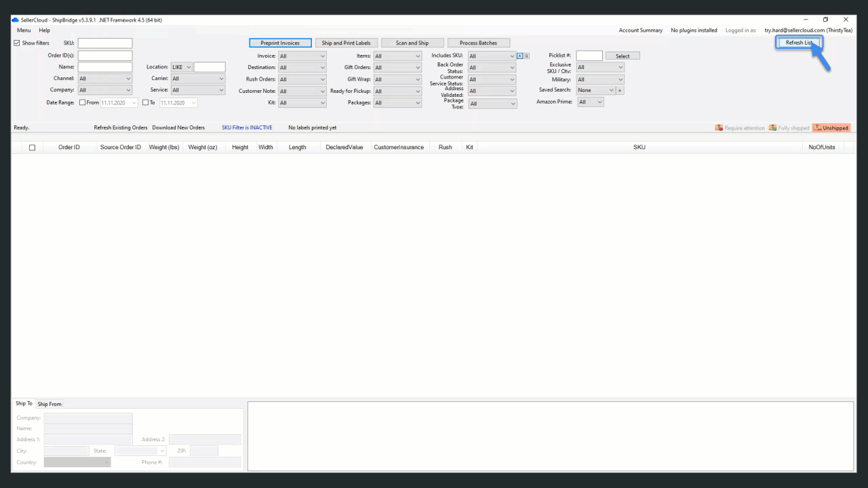868x488 pixels.
Task: Click the Picklist Select button
Action: [623, 56]
